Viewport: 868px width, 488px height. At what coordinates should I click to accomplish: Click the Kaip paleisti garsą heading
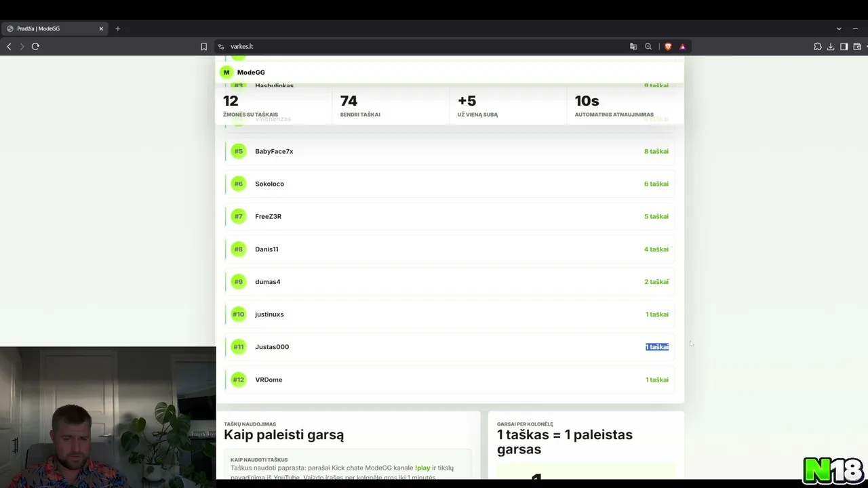(283, 435)
